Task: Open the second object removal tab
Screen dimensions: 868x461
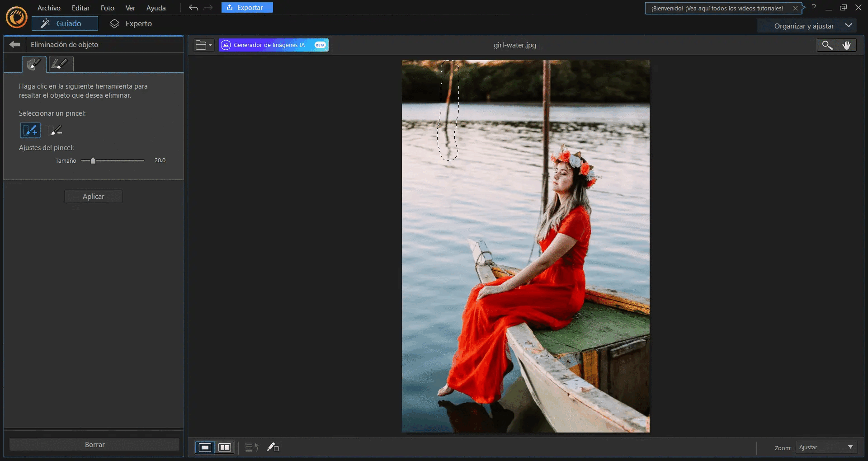Action: pyautogui.click(x=61, y=64)
